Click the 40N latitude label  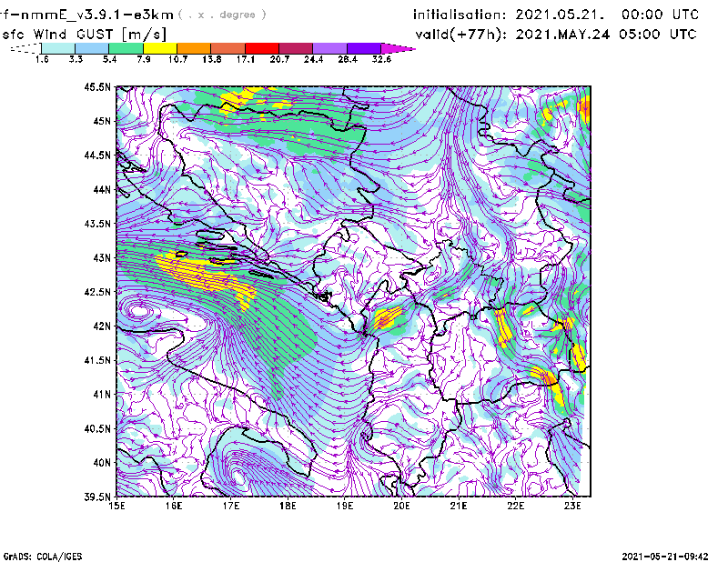(x=102, y=463)
